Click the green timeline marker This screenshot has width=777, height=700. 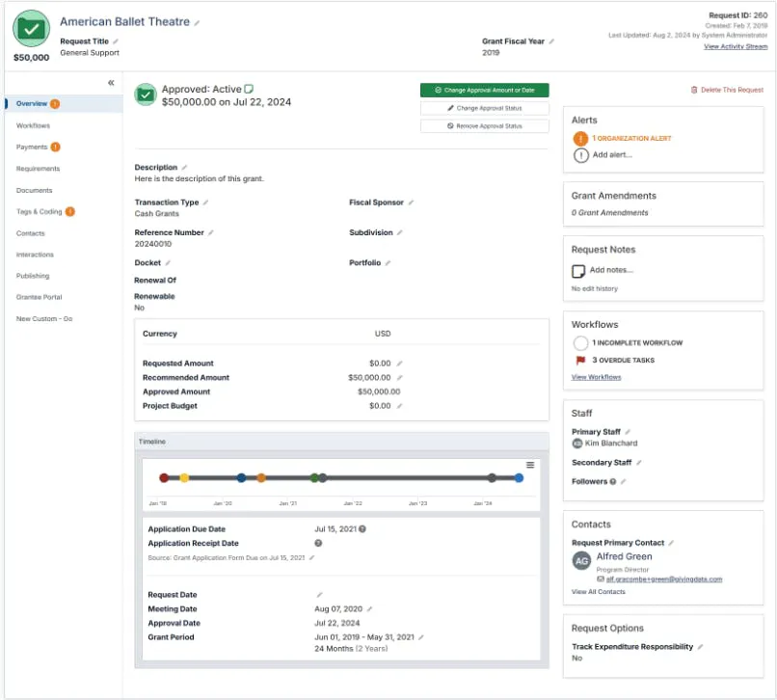[314, 478]
